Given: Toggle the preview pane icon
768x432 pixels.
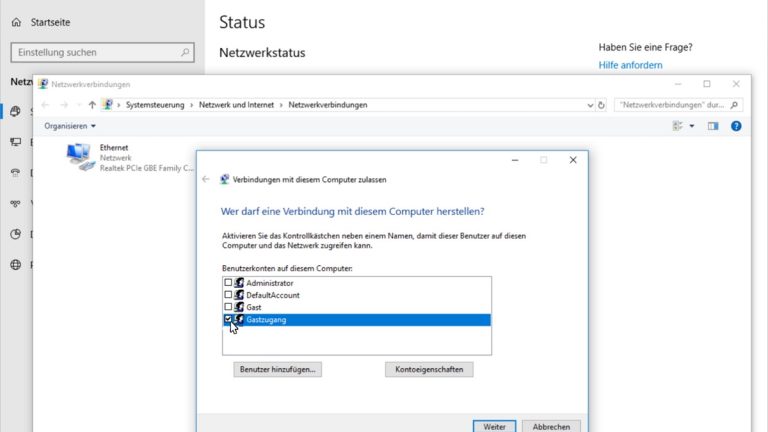Looking at the screenshot, I should click(x=713, y=126).
